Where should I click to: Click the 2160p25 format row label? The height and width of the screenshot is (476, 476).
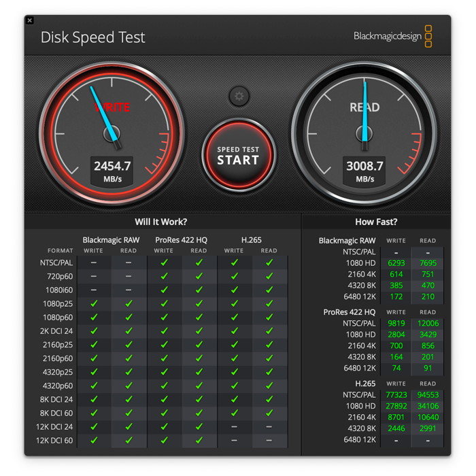click(x=58, y=345)
